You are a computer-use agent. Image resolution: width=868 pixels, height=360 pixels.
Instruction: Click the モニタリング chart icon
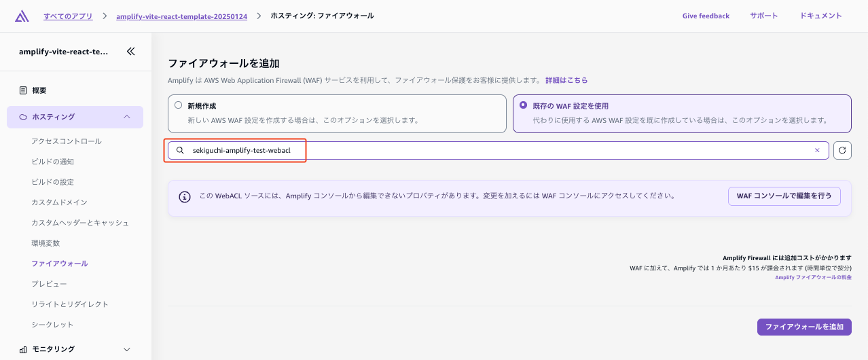[x=23, y=349]
